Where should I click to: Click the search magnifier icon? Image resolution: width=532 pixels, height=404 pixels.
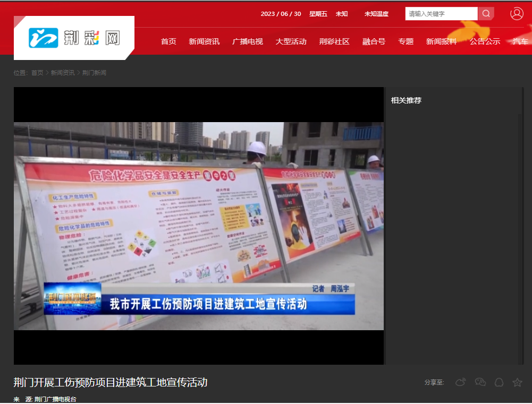coord(485,13)
